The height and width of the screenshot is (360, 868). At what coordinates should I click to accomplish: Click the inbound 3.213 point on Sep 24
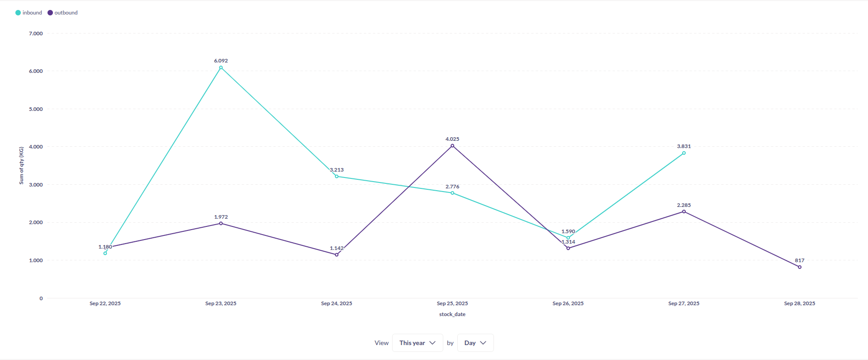point(337,177)
